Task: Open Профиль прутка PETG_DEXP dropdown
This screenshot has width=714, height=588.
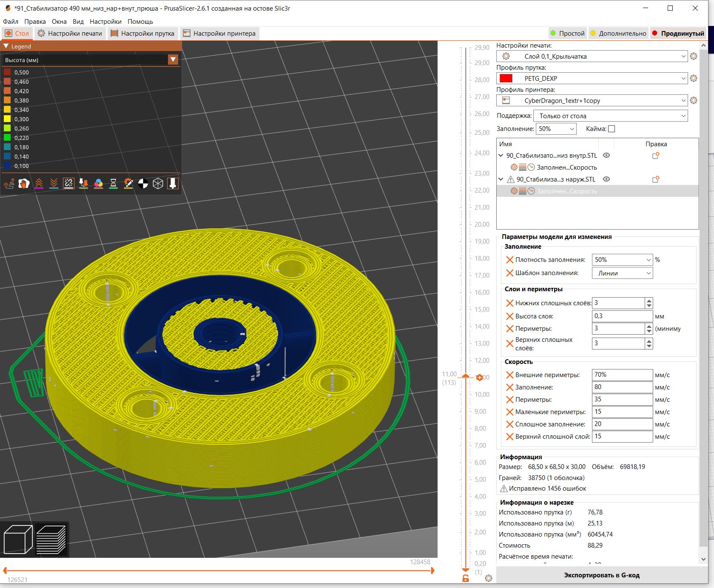Action: (592, 78)
